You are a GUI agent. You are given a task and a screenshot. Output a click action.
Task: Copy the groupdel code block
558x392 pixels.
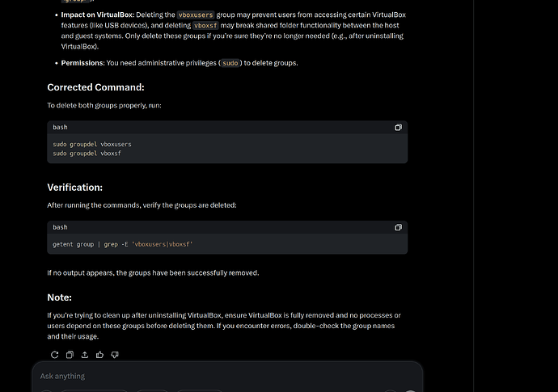(x=398, y=128)
